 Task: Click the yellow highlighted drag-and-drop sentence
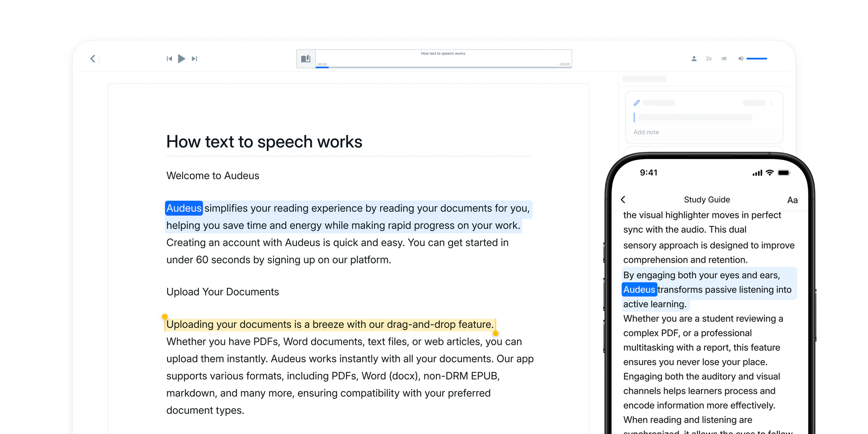pos(330,324)
